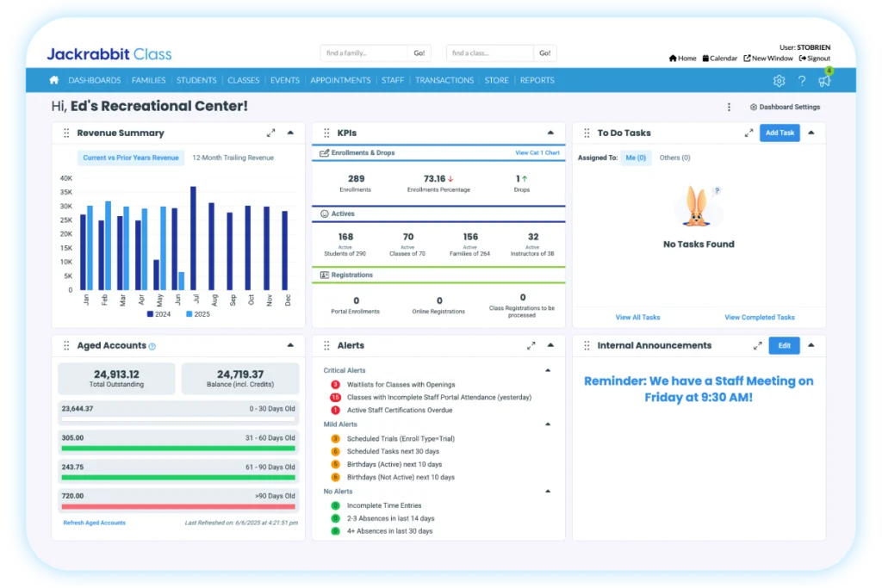882x588 pixels.
Task: Open the dashboard three-dot options menu
Action: tap(729, 107)
